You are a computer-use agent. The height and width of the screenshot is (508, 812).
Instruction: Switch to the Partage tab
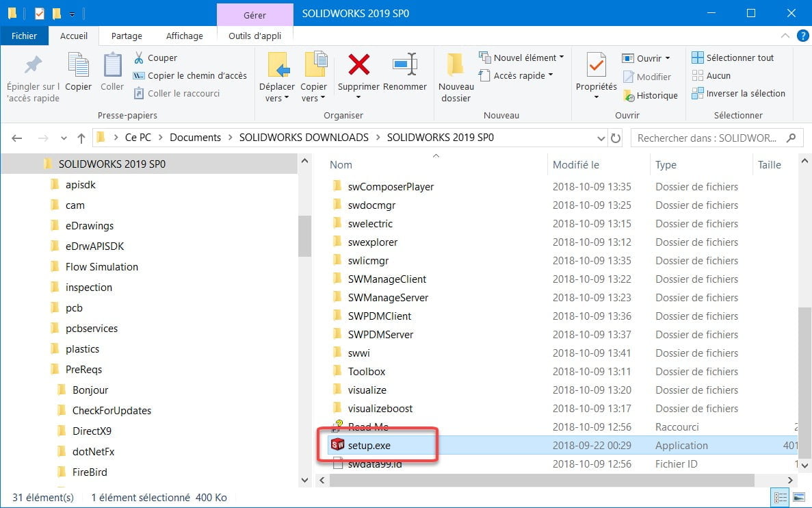(127, 36)
